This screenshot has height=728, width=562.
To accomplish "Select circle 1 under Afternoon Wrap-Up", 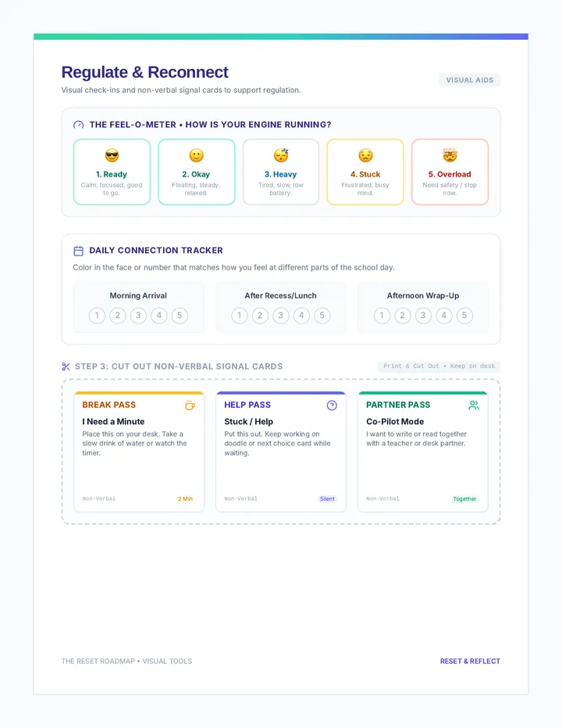I will 382,316.
